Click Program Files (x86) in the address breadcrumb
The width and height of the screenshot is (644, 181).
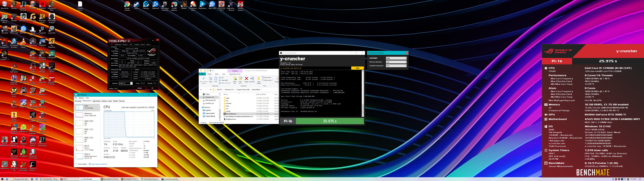243,89
